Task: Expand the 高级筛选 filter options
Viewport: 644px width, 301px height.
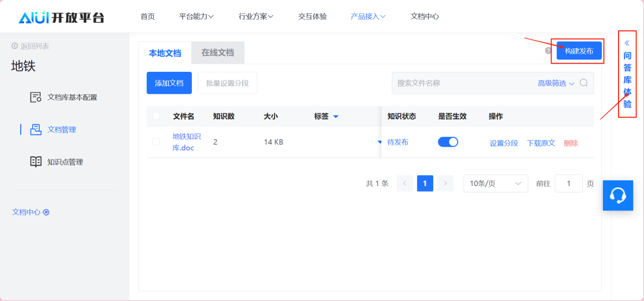Action: tap(556, 83)
